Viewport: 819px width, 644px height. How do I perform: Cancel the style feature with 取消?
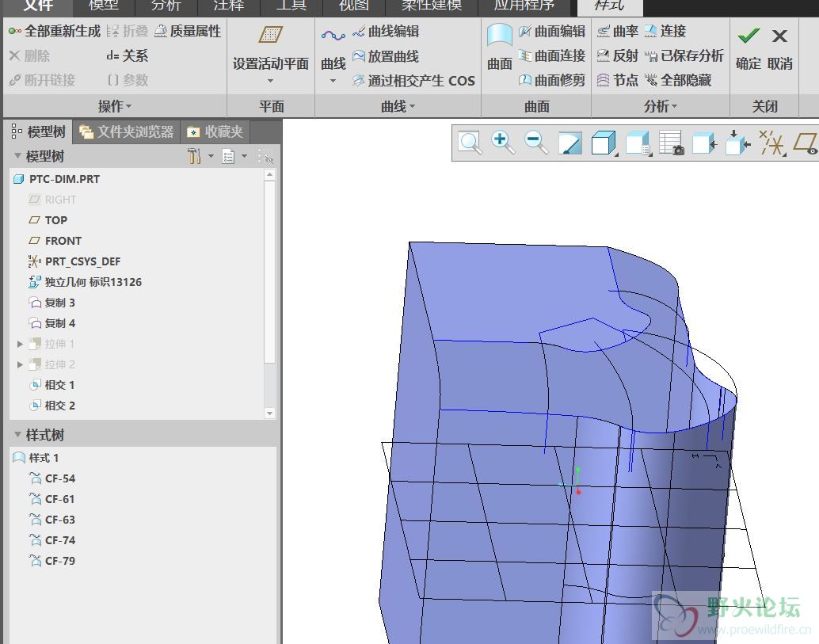click(779, 36)
